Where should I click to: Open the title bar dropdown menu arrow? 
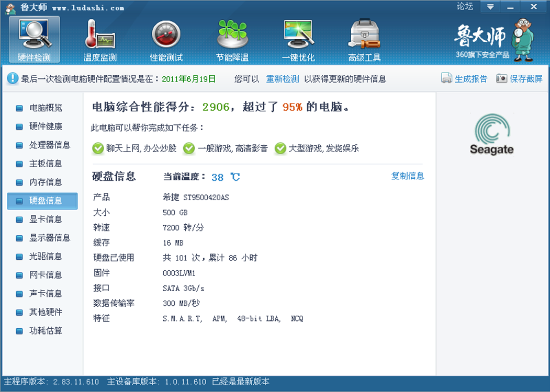pyautogui.click(x=490, y=7)
